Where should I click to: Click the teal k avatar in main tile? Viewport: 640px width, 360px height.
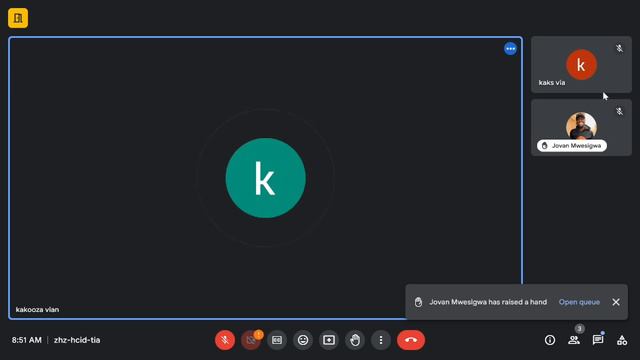point(265,178)
